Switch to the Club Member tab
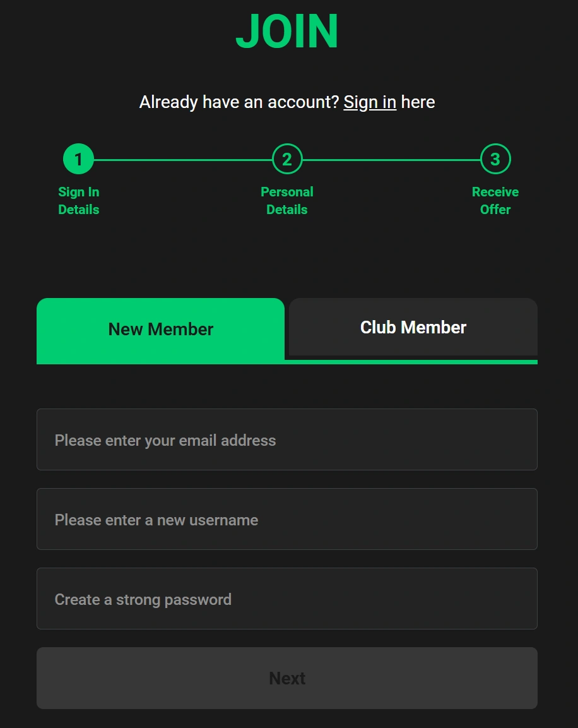Image resolution: width=578 pixels, height=728 pixels. click(413, 327)
